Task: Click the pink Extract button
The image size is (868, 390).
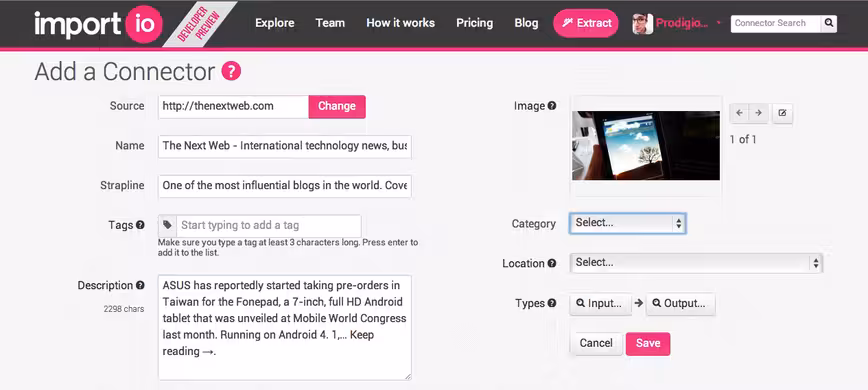Action: click(586, 23)
